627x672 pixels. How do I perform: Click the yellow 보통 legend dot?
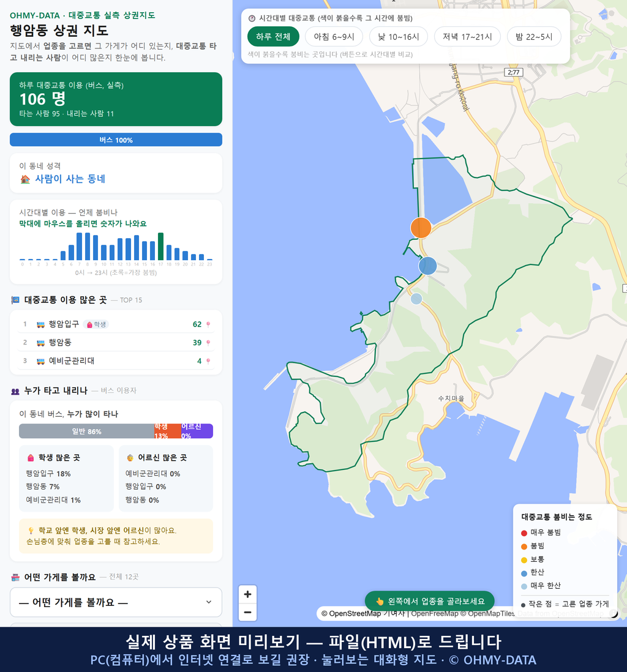(524, 560)
